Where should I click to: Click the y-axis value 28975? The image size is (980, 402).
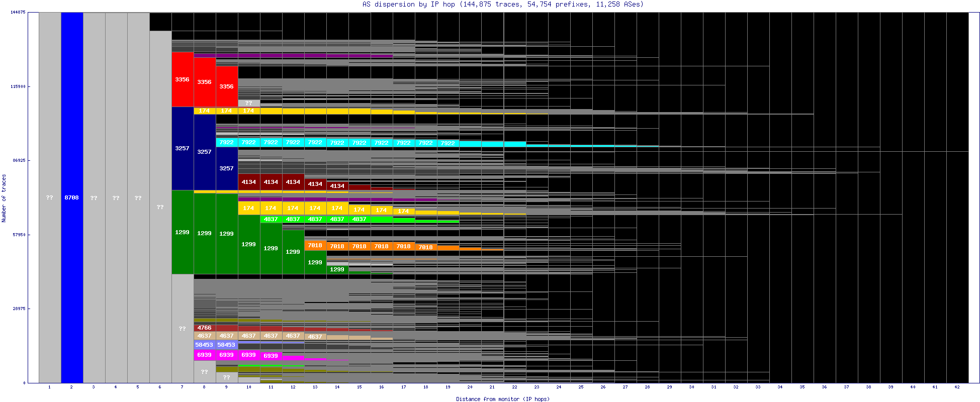coord(19,309)
